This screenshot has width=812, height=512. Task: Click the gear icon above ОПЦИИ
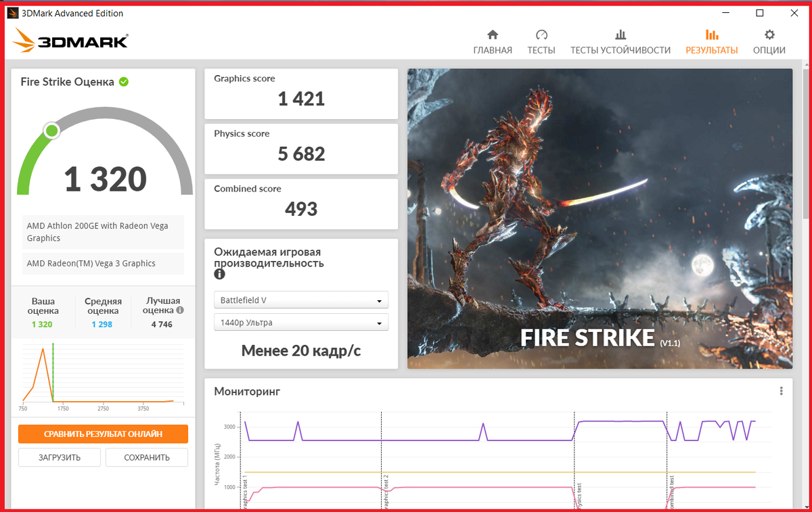click(x=769, y=34)
